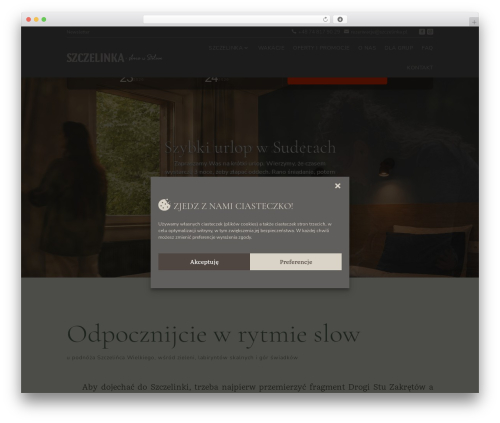
Task: Open the FAQ menu item
Action: coord(427,48)
